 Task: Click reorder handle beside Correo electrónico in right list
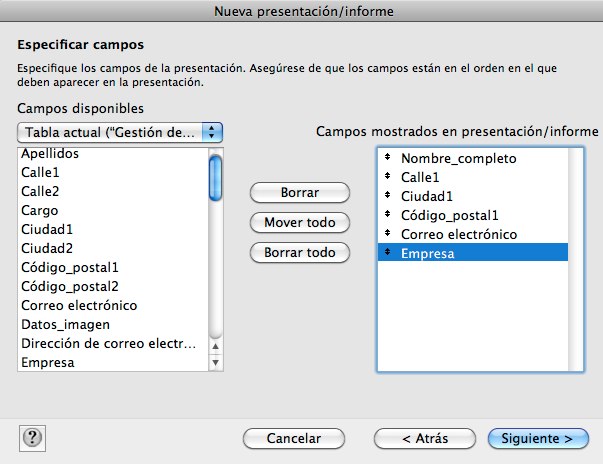pyautogui.click(x=388, y=233)
